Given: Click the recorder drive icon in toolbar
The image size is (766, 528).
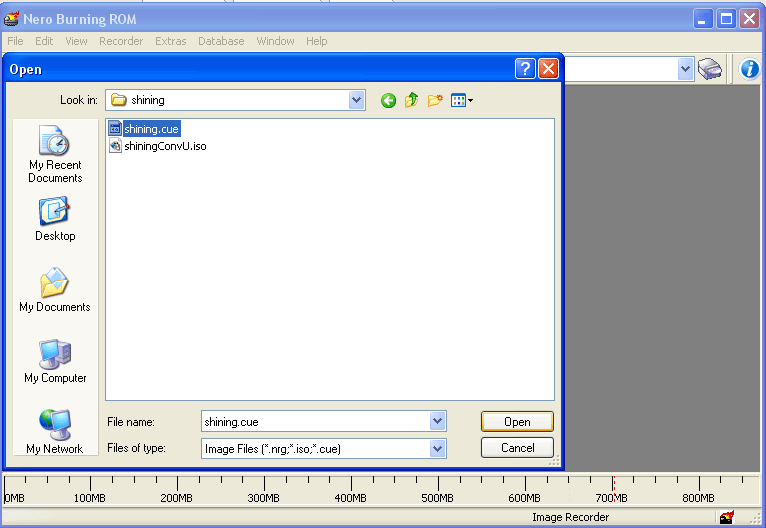Looking at the screenshot, I should (x=710, y=69).
